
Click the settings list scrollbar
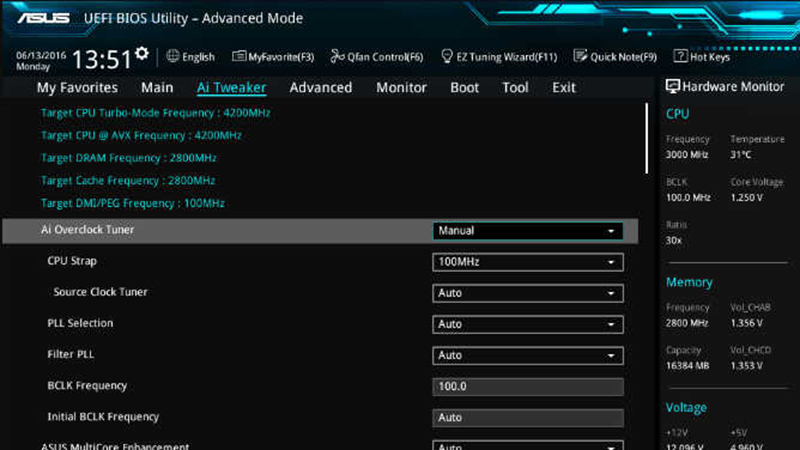click(646, 138)
